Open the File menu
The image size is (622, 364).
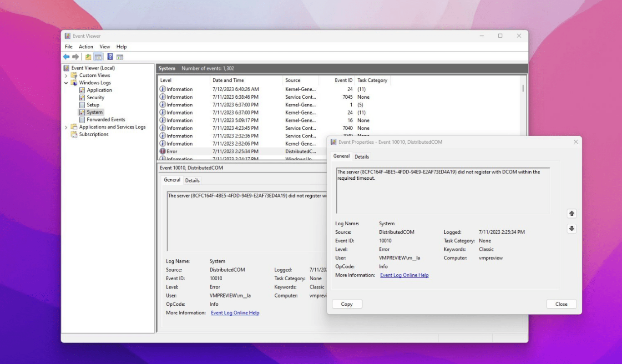click(69, 46)
